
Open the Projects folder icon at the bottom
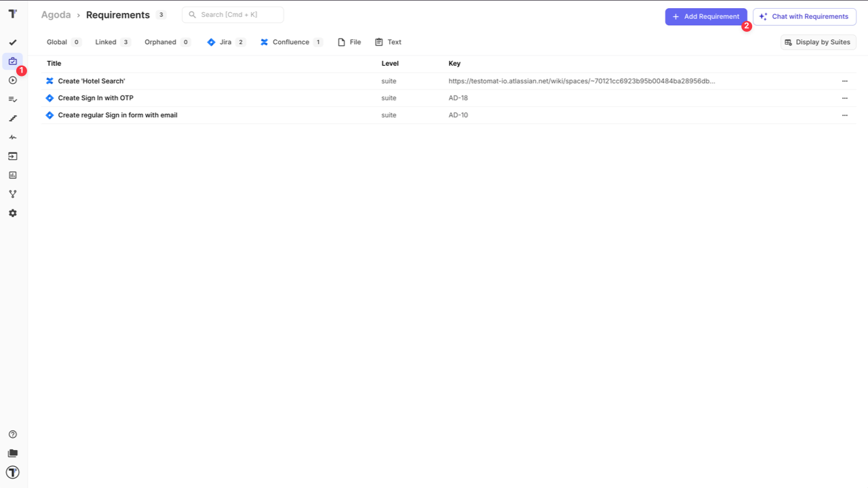(12, 453)
